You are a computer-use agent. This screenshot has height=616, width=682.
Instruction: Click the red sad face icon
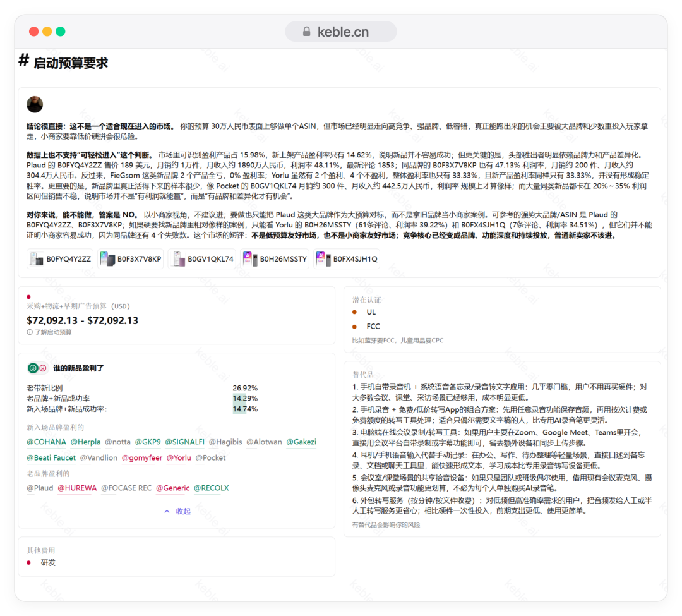pyautogui.click(x=43, y=368)
